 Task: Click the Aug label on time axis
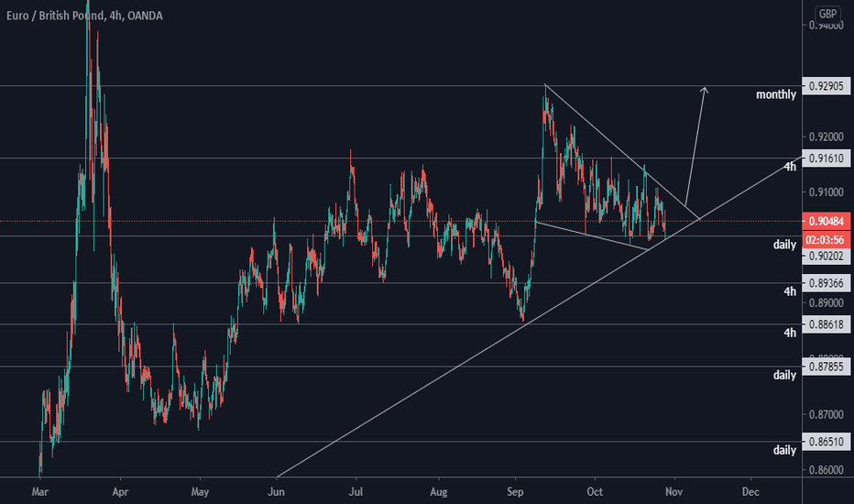(x=438, y=492)
